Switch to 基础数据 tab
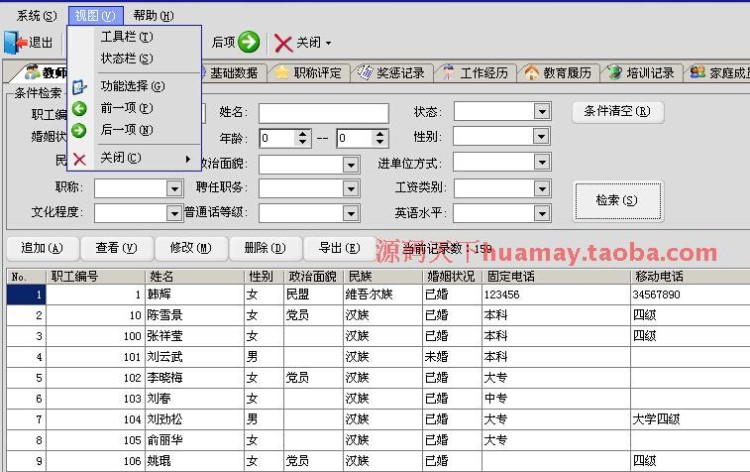 (233, 73)
